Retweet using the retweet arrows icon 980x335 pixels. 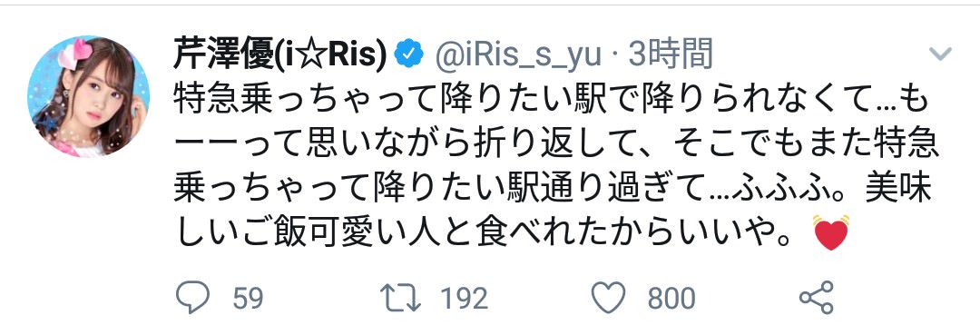click(x=401, y=298)
